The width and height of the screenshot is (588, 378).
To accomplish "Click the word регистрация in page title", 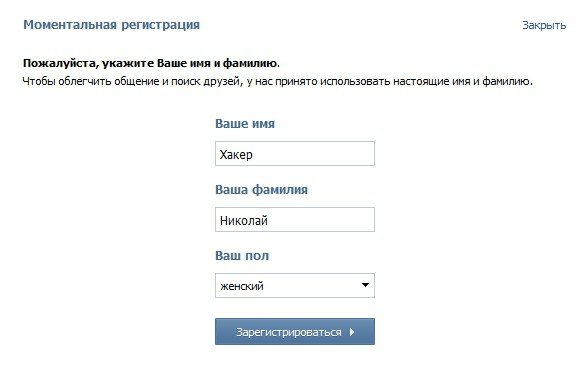I will click(160, 25).
